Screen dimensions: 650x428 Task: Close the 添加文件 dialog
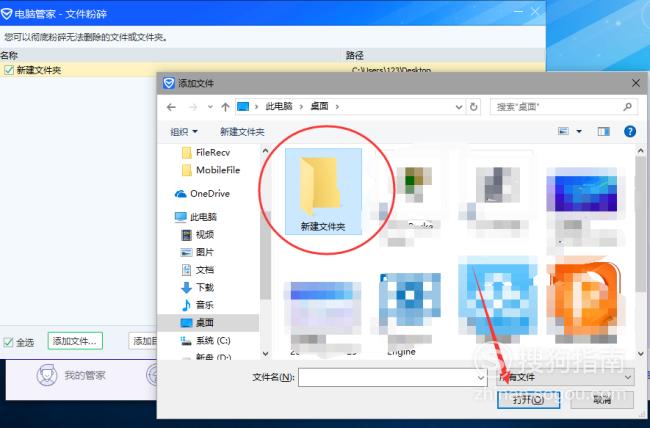[x=636, y=83]
